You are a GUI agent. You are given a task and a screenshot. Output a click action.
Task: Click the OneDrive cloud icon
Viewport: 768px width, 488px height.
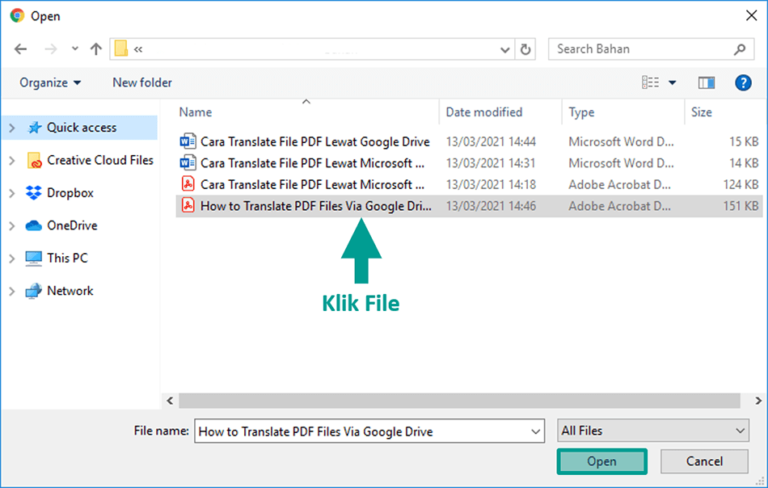coord(33,225)
